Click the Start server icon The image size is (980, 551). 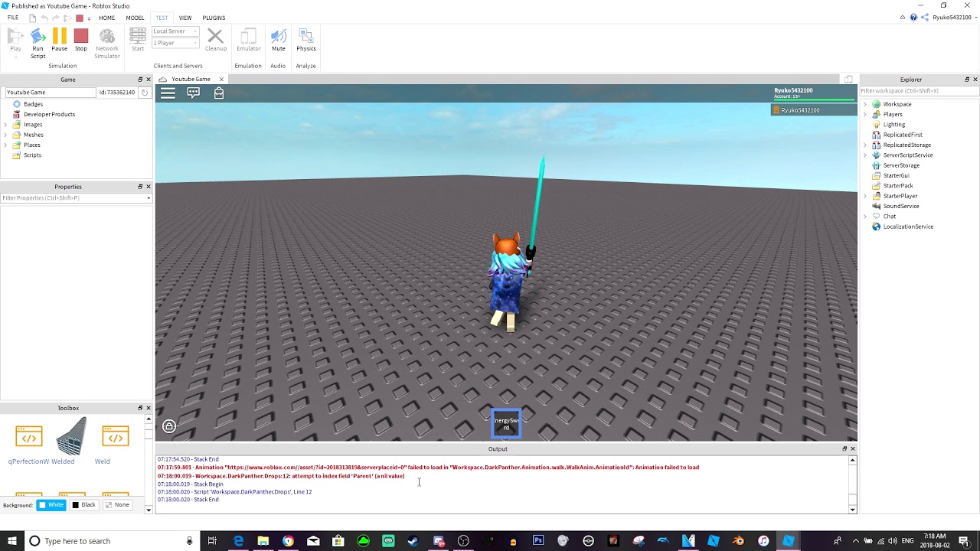(138, 41)
